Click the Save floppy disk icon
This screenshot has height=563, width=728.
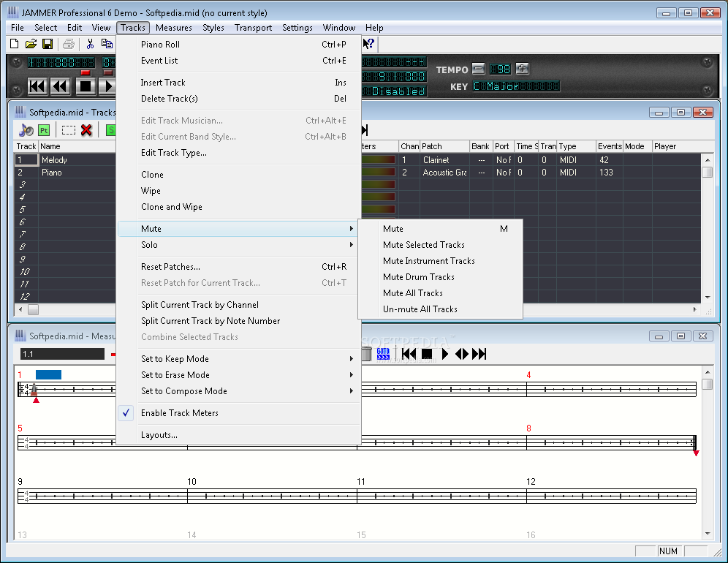tap(48, 44)
